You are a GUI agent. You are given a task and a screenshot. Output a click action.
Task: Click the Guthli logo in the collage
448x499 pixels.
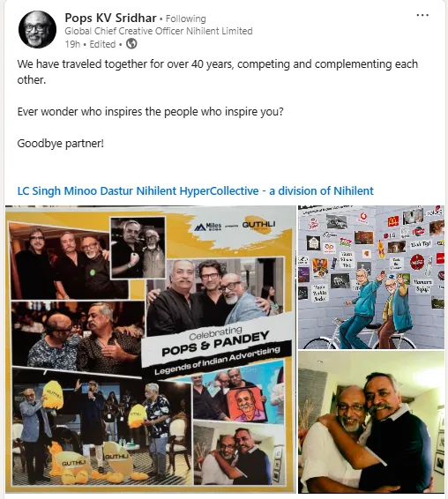[x=258, y=225]
